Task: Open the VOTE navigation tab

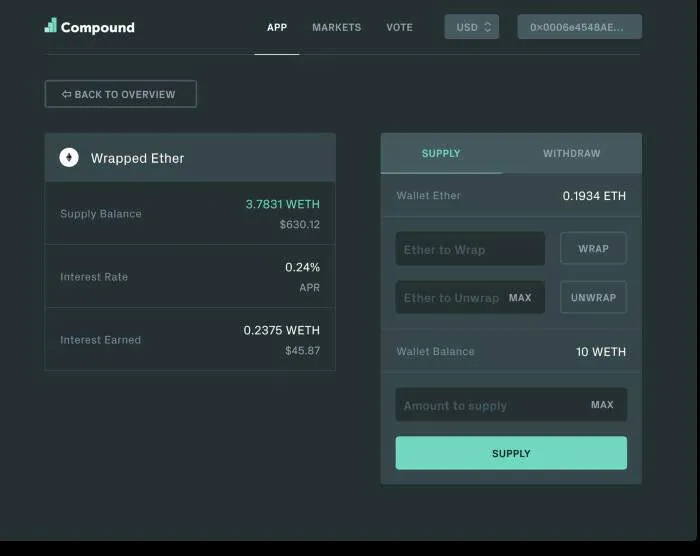Action: point(400,27)
